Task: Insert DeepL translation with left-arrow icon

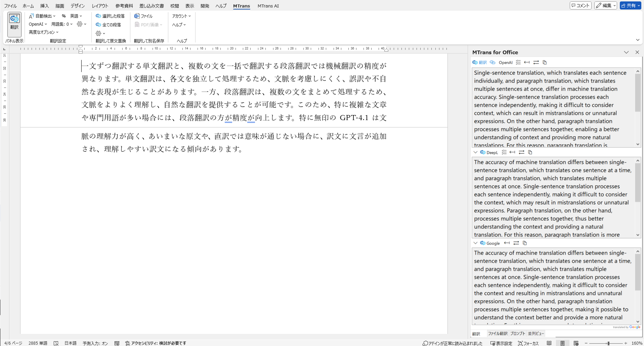Action: click(x=512, y=152)
